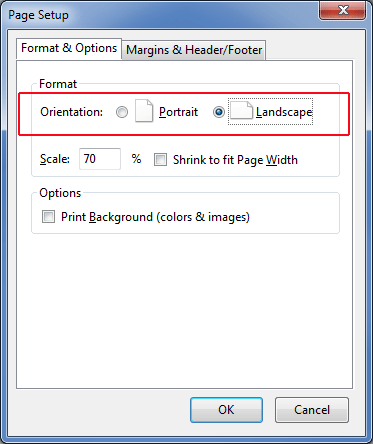The image size is (373, 444).
Task: Click the Scale label text
Action: [x=55, y=159]
